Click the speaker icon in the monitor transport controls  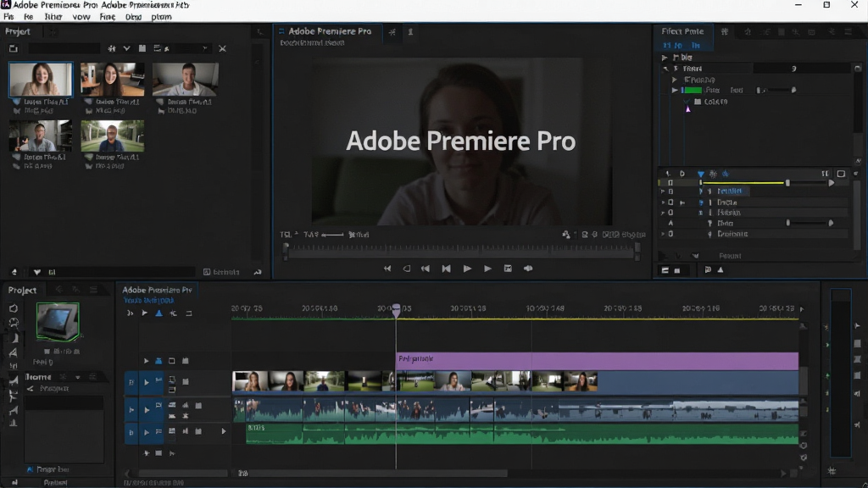click(x=528, y=269)
